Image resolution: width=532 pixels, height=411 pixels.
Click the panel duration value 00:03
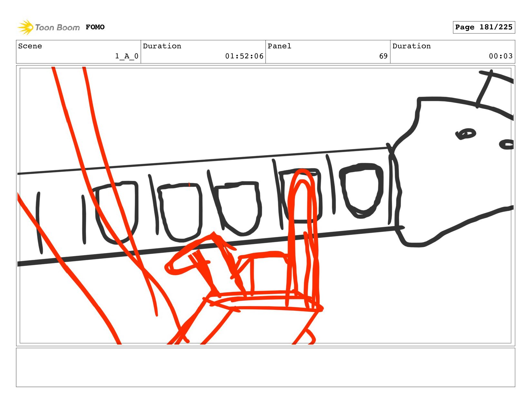tap(501, 56)
